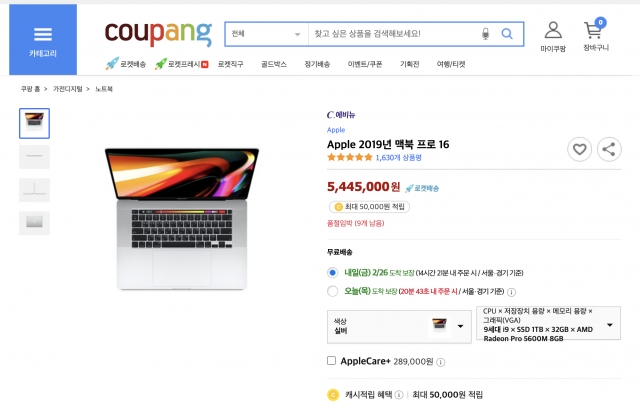Open the 1,630 product reviews link
Screen dimensions: 640x409
pyautogui.click(x=398, y=158)
